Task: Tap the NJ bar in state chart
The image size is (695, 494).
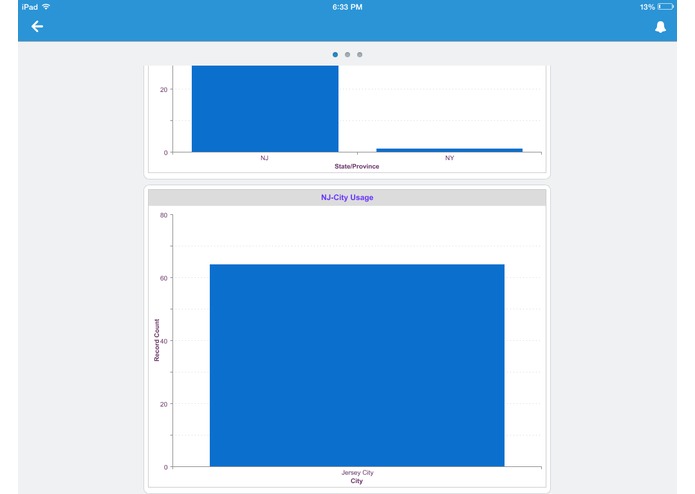Action: pos(265,109)
